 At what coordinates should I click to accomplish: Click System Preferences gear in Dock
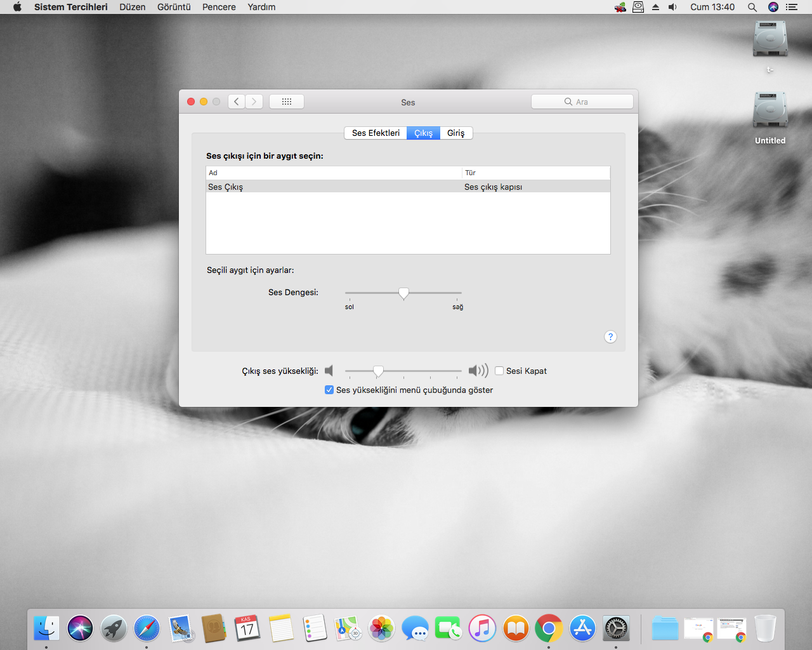[x=617, y=628]
